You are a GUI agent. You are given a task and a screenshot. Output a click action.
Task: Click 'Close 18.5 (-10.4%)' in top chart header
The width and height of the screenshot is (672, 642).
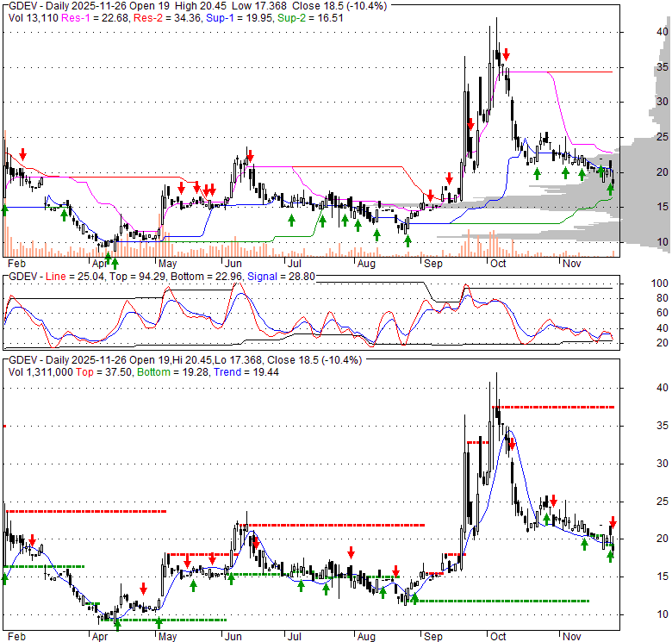(339, 6)
